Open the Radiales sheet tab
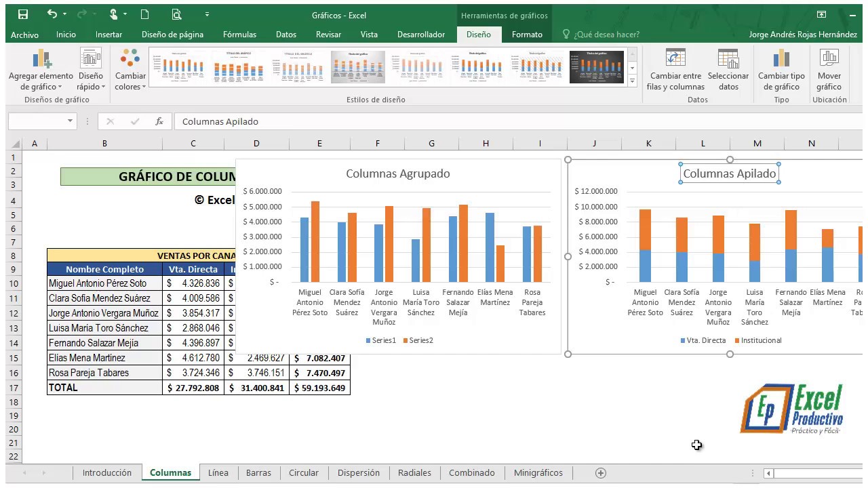Screen dimensions: 868x488 (x=414, y=473)
